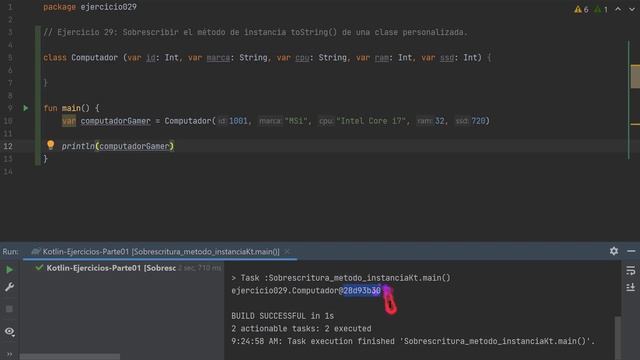Click the 'van' highlighted keyword on line 10
The image size is (640, 360).
coord(69,121)
